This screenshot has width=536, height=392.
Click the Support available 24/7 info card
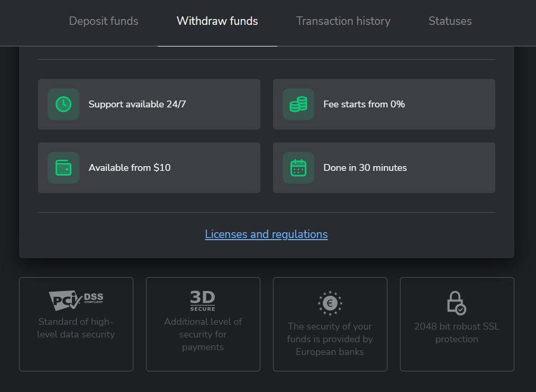(149, 104)
